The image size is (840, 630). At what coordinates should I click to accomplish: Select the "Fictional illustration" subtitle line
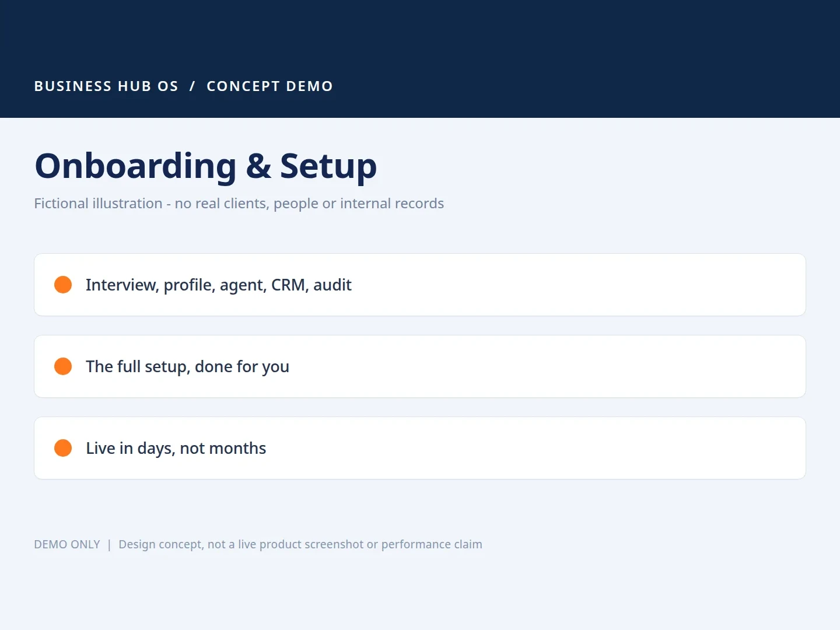point(239,204)
